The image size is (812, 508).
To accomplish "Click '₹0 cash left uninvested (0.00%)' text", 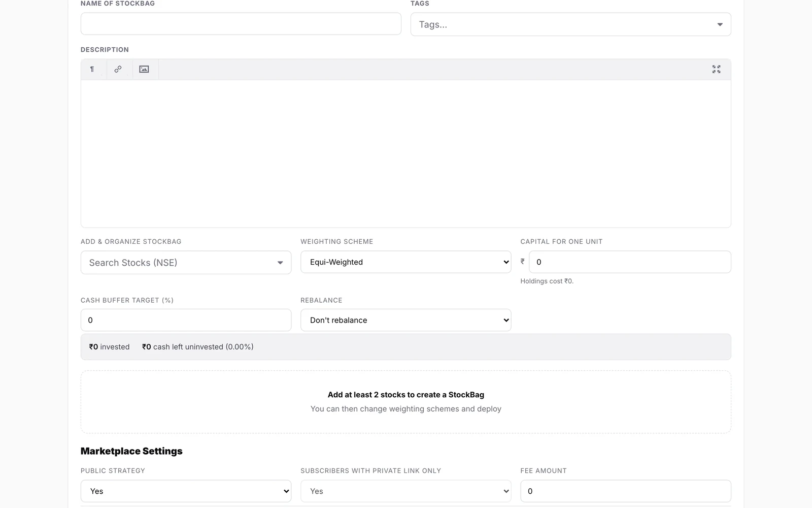I will (198, 347).
